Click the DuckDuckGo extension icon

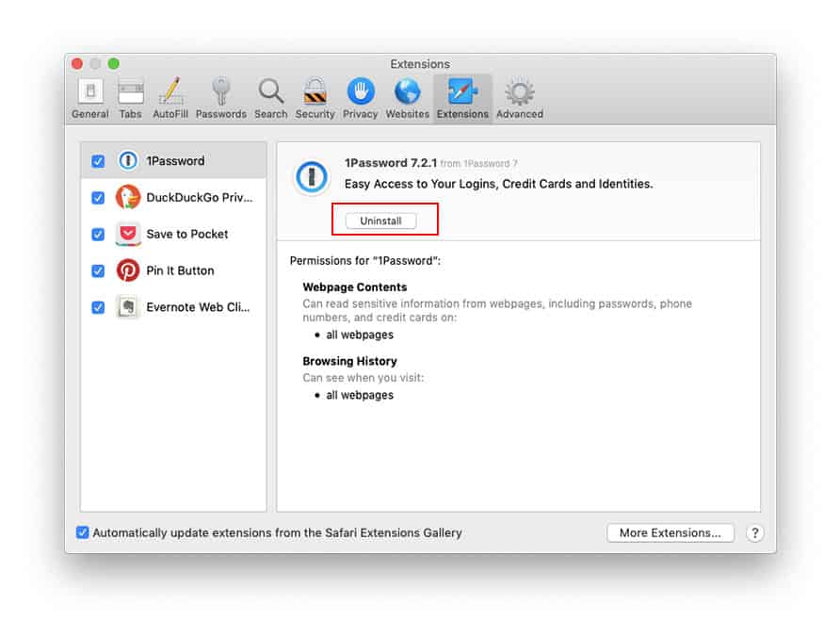click(x=128, y=197)
